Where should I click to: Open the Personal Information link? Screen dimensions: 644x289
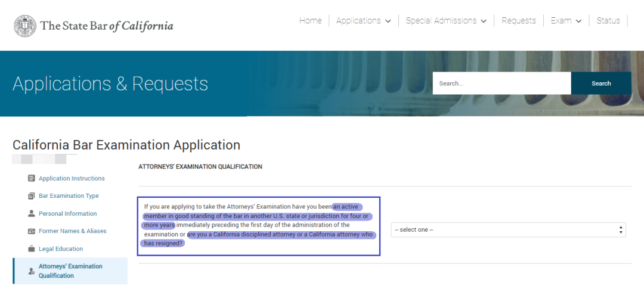(68, 213)
